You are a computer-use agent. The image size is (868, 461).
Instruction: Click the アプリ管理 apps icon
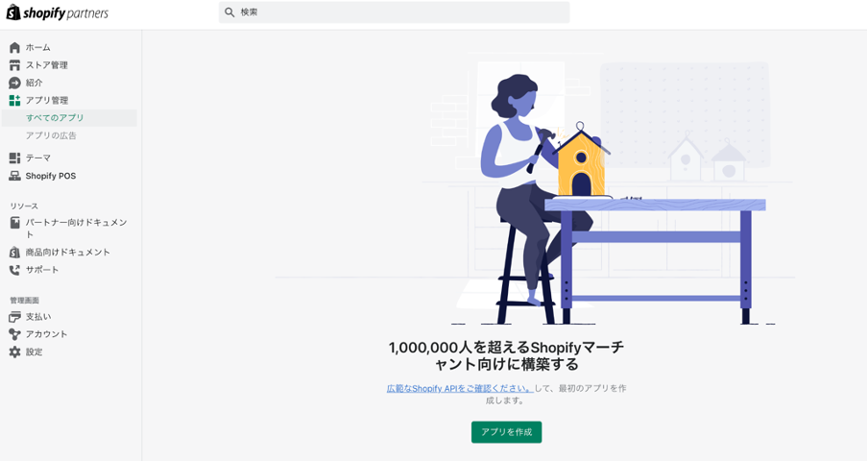[15, 101]
